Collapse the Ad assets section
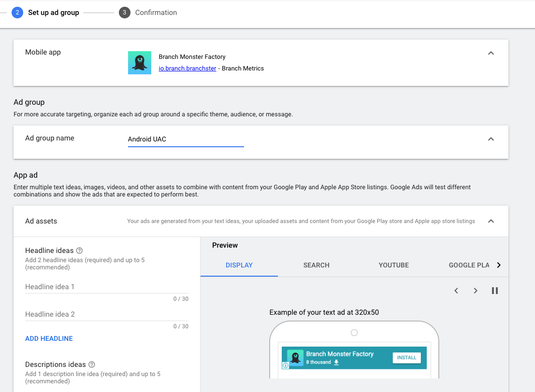Image resolution: width=535 pixels, height=392 pixels. coord(491,221)
